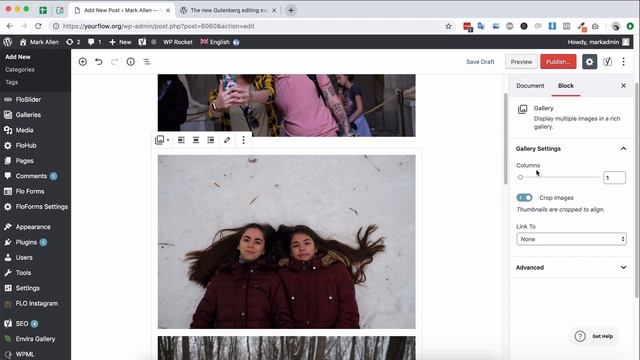
Task: Open Categories under Posts
Action: (20, 69)
